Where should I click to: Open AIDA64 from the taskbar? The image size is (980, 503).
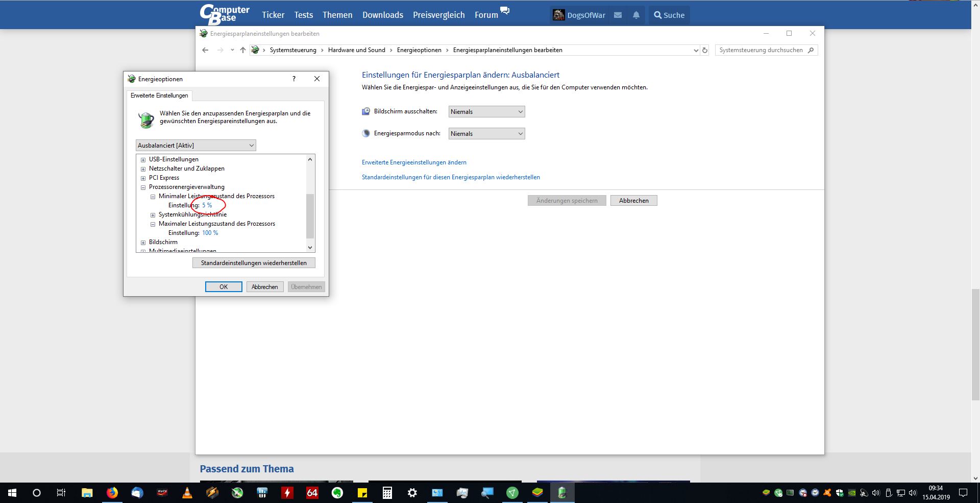[x=312, y=493]
